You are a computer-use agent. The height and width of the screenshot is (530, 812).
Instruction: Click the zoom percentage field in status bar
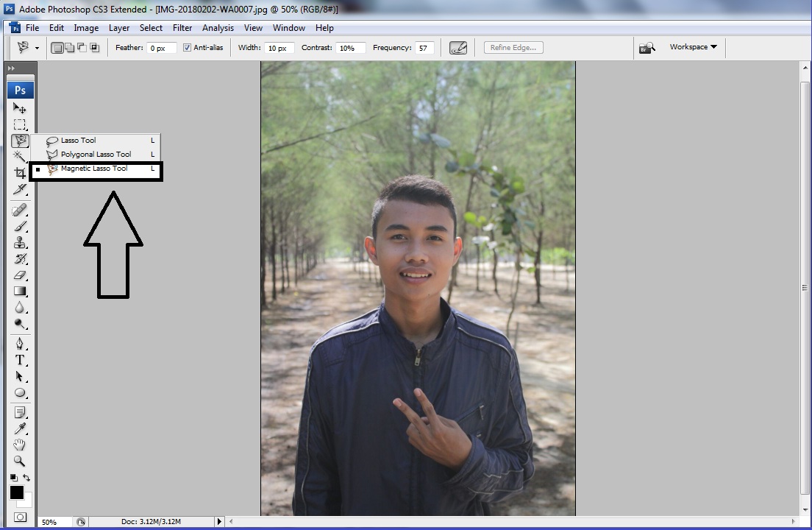[55, 522]
